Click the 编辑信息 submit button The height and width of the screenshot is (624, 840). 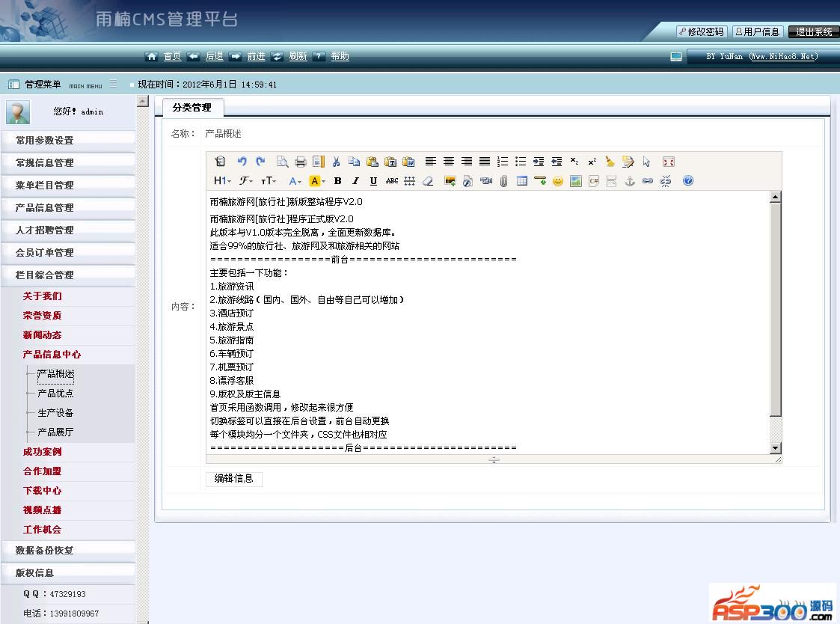click(234, 478)
